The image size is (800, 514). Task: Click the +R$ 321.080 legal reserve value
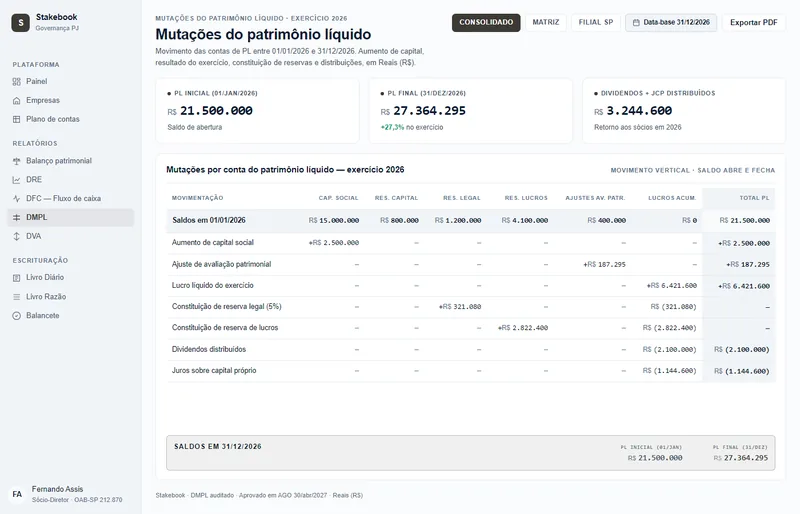(460, 307)
